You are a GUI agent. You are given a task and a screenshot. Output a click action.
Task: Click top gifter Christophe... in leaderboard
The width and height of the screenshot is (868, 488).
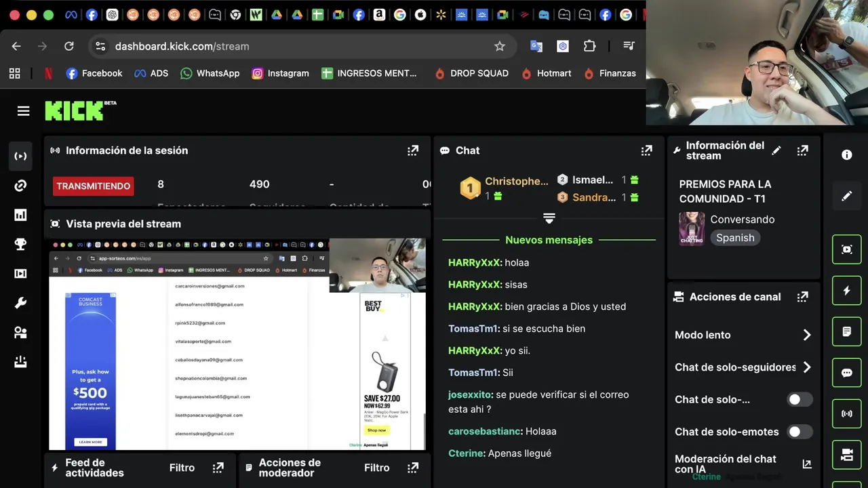(517, 181)
